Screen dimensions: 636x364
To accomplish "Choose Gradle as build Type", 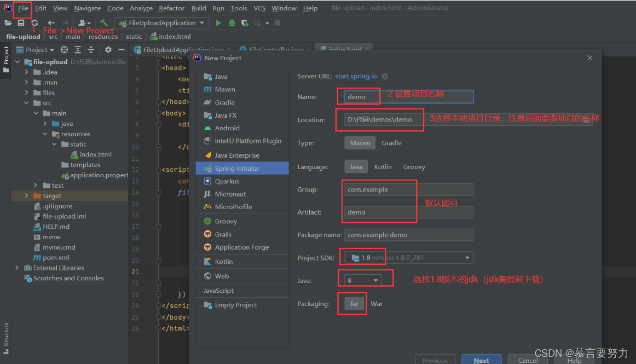I will point(391,143).
